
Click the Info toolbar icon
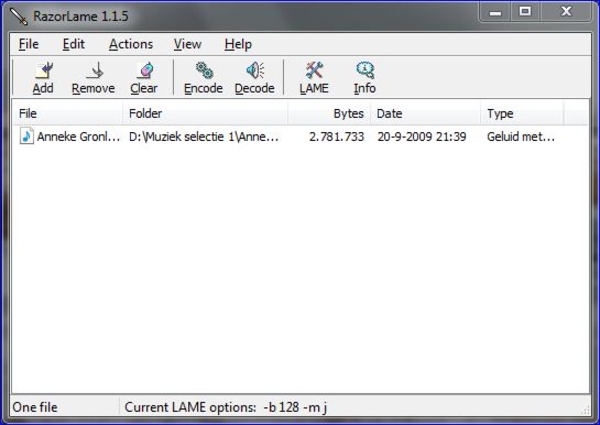tap(365, 70)
